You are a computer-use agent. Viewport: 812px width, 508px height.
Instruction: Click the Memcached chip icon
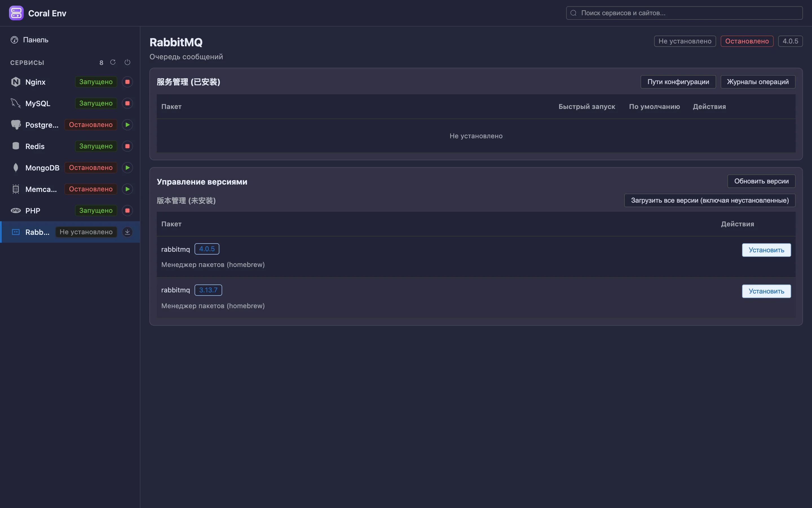pos(16,189)
